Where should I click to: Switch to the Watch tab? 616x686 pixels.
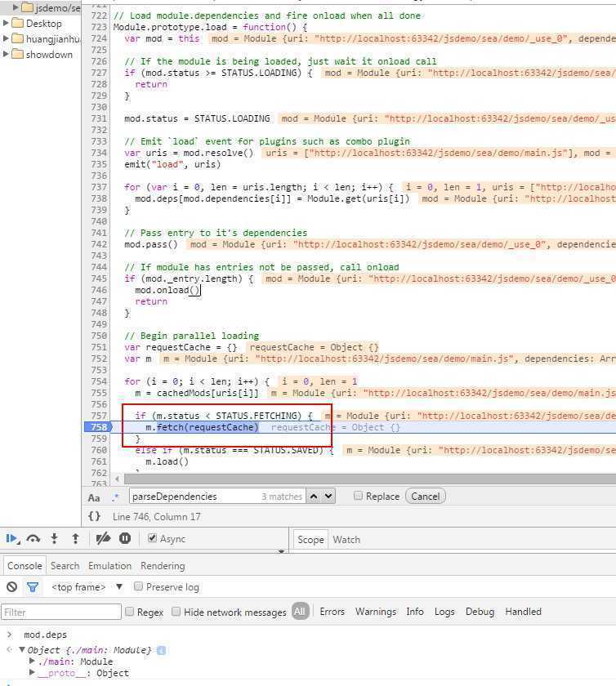(346, 540)
